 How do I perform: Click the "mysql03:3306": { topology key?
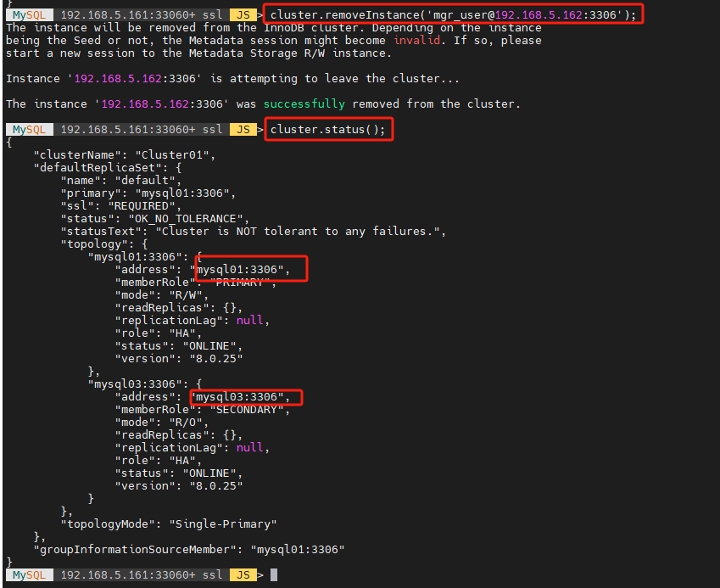click(145, 384)
